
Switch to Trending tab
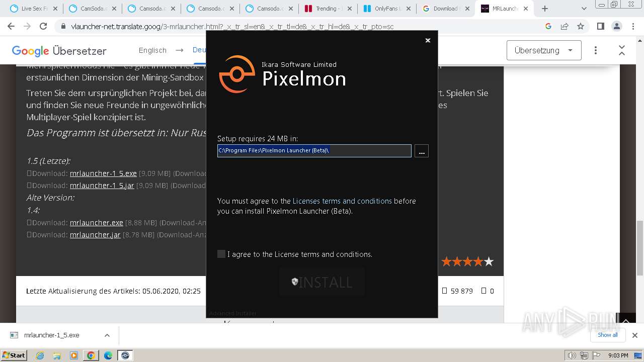[x=328, y=9]
